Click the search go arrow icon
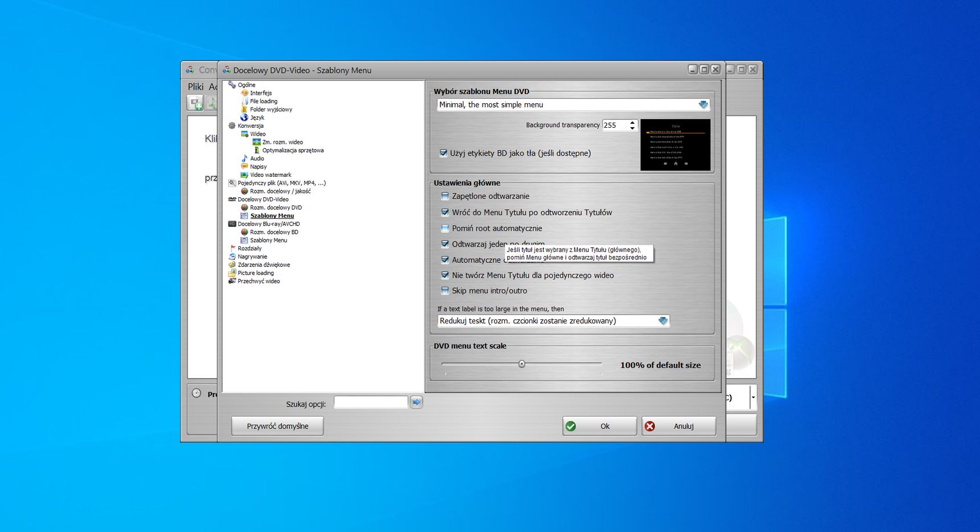The width and height of the screenshot is (980, 532). (416, 403)
